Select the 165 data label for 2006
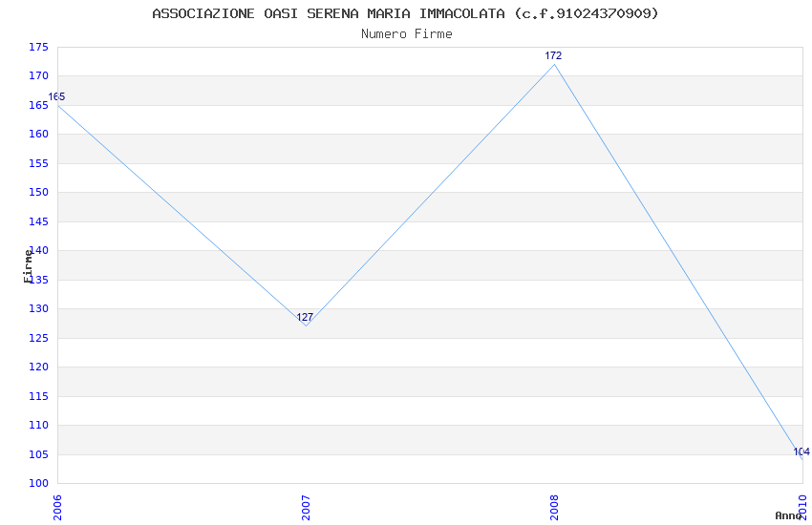 (x=56, y=96)
